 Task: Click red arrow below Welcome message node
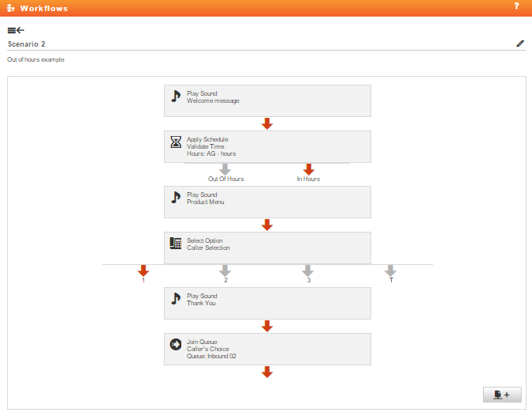267,123
